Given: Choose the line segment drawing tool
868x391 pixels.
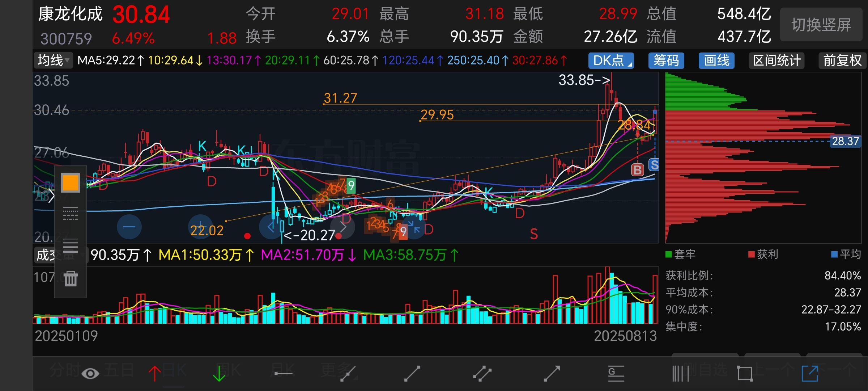Looking at the screenshot, I should click(x=412, y=373).
